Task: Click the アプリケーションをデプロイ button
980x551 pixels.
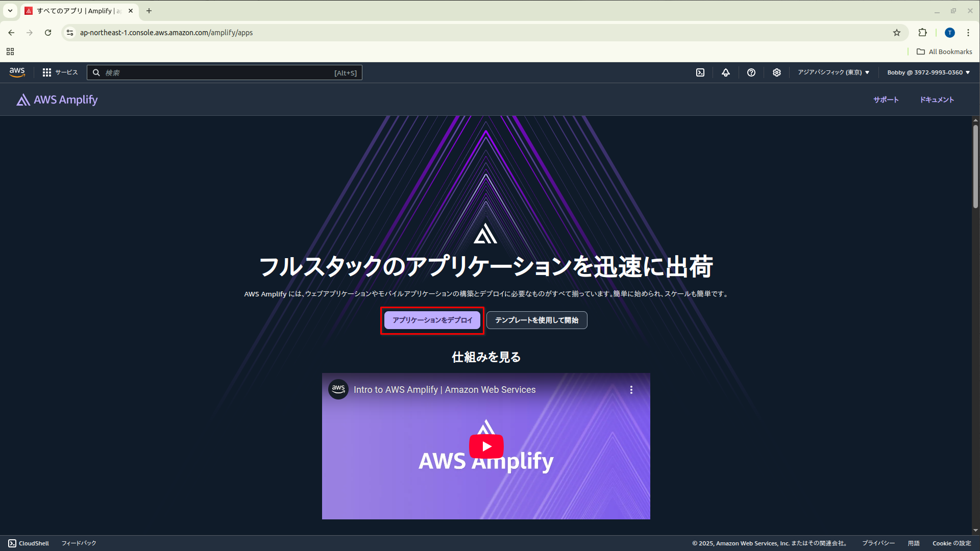Action: 432,320
